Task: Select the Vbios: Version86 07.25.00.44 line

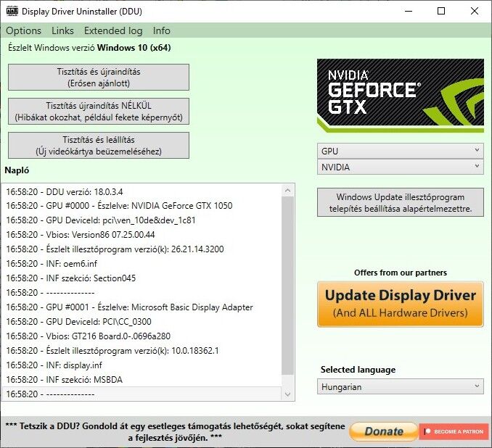Action: tap(142, 235)
